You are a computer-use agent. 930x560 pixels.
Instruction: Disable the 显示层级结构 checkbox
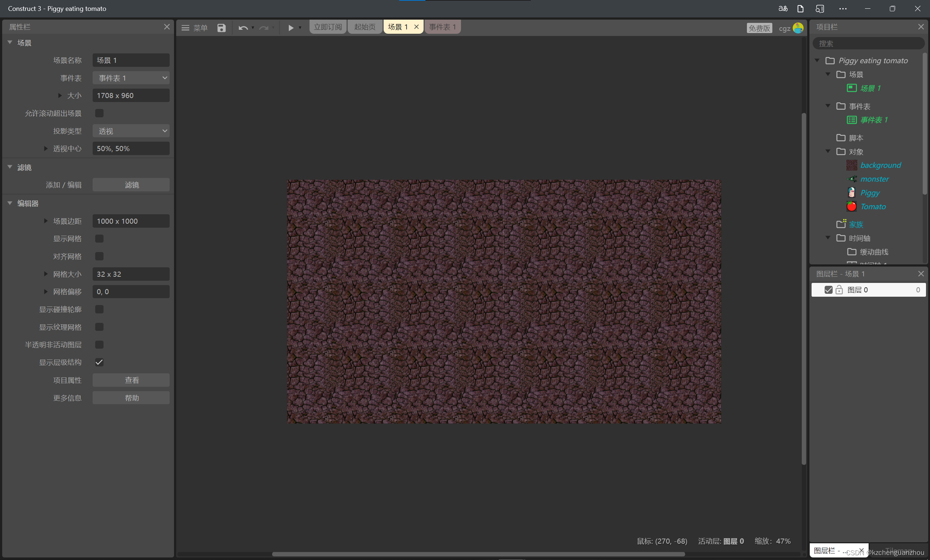(x=99, y=362)
